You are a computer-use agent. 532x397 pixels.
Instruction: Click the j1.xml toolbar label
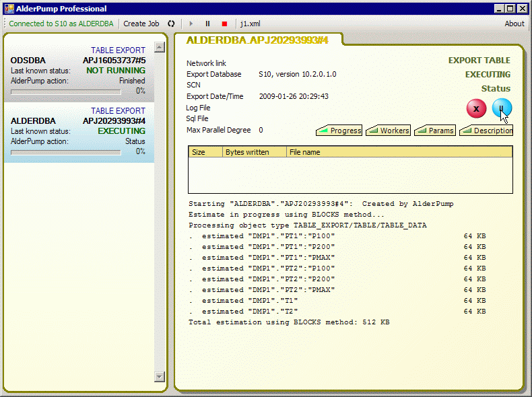click(251, 24)
